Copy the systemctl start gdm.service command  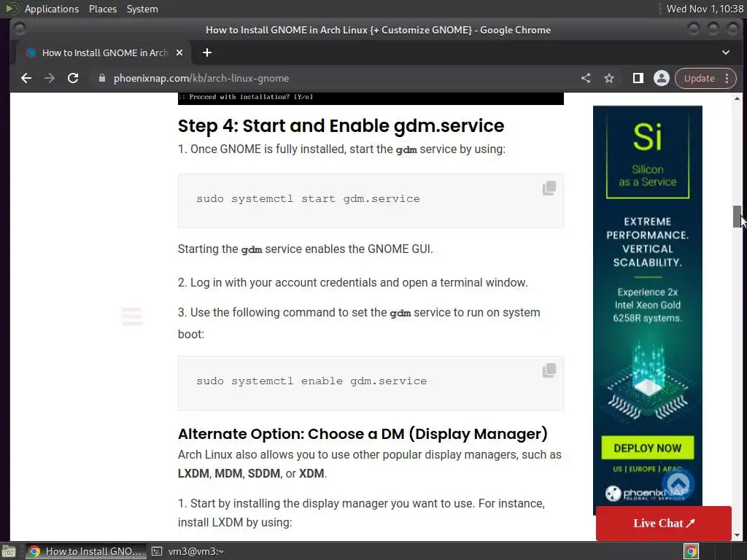(x=549, y=188)
